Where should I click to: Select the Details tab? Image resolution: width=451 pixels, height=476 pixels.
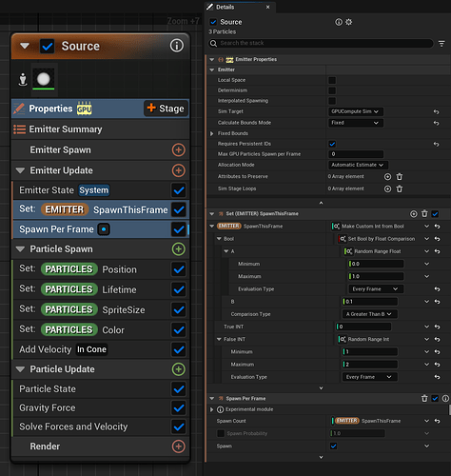225,7
